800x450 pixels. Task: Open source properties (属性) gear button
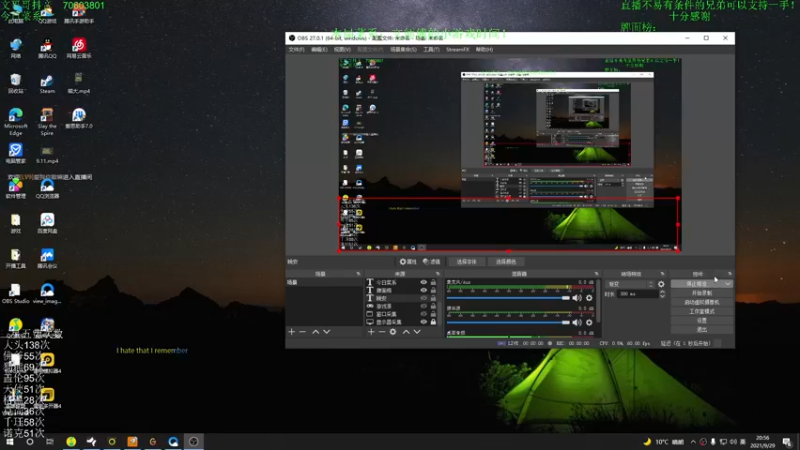[408, 262]
